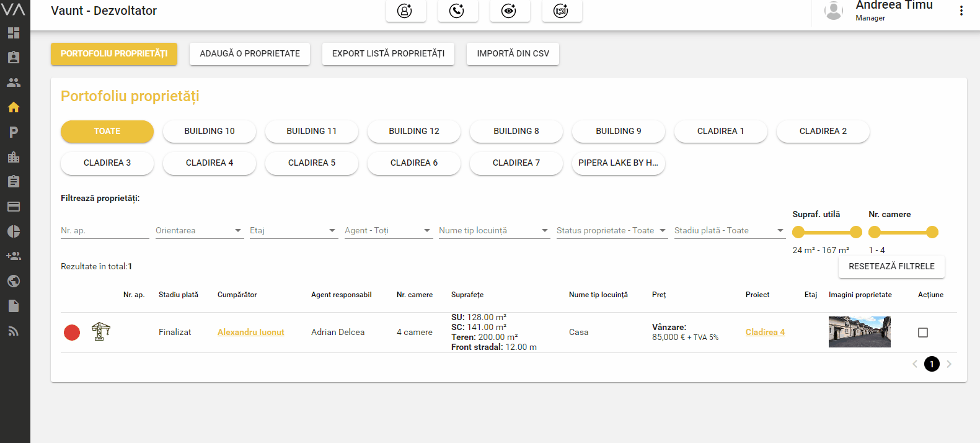Click the pie chart reports sidebar icon
980x443 pixels.
(14, 231)
